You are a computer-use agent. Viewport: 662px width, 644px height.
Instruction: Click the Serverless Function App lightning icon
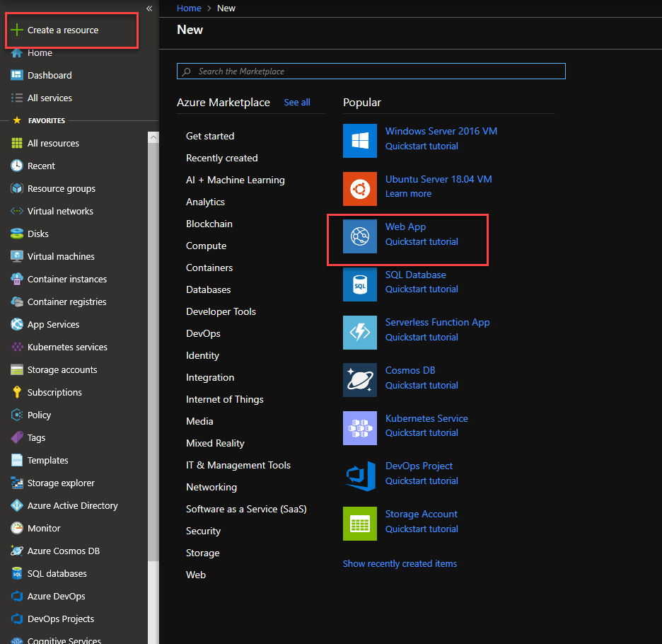tap(360, 333)
